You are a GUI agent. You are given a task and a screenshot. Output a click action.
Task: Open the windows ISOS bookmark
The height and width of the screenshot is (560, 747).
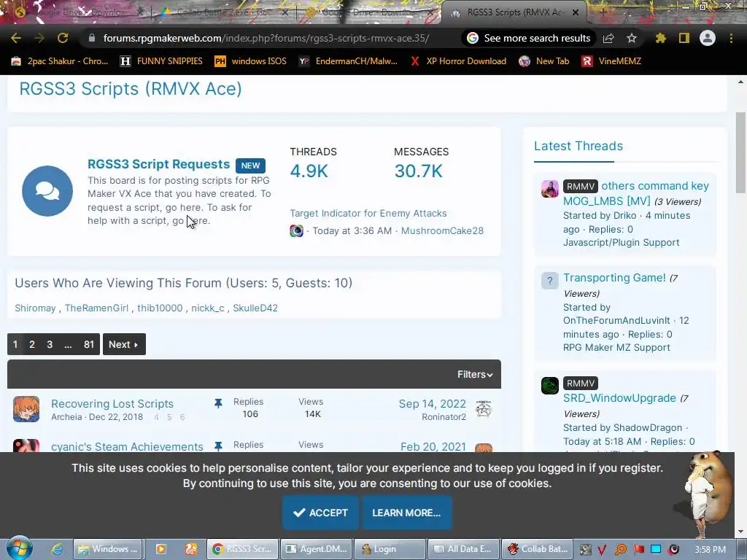(x=250, y=61)
